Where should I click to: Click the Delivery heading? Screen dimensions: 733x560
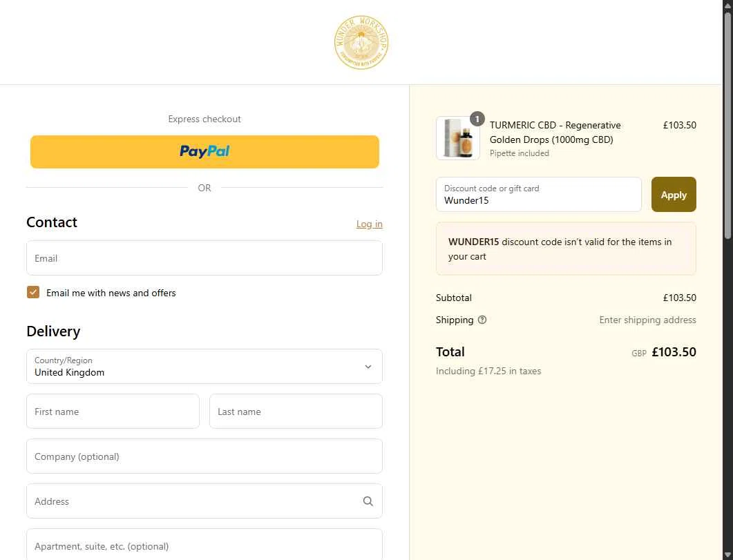coord(53,331)
